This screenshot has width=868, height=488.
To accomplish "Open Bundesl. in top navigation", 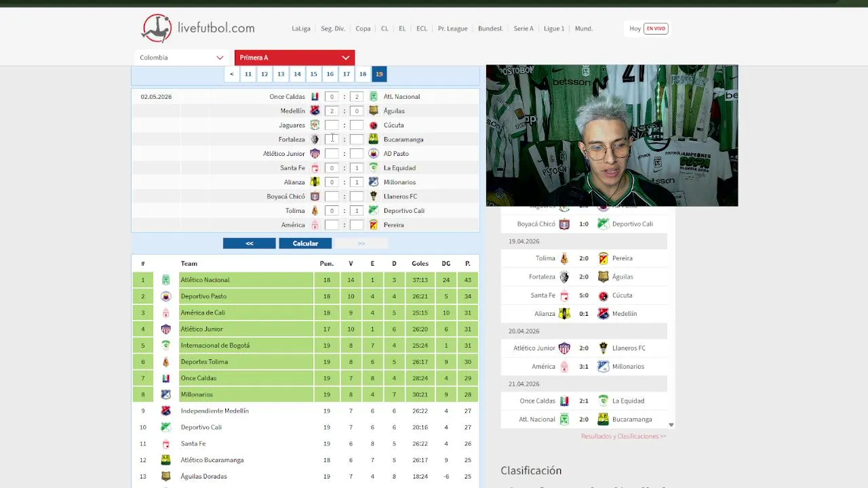I will coord(490,28).
